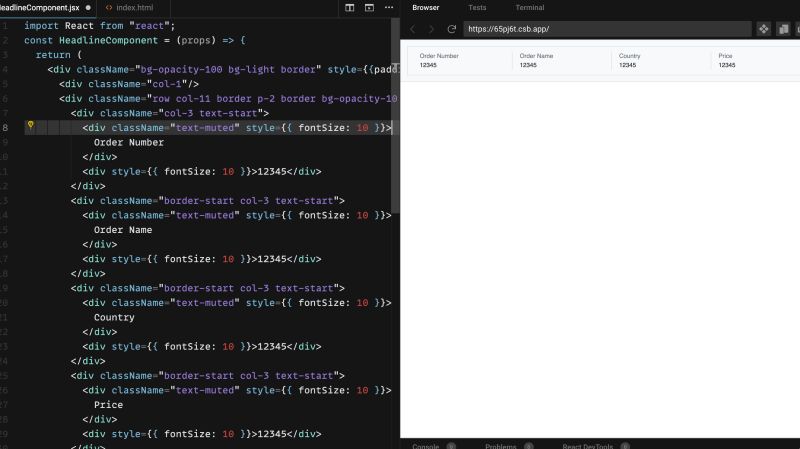Click 'Order Number' text in the code editor
The height and width of the screenshot is (449, 800).
(x=129, y=142)
